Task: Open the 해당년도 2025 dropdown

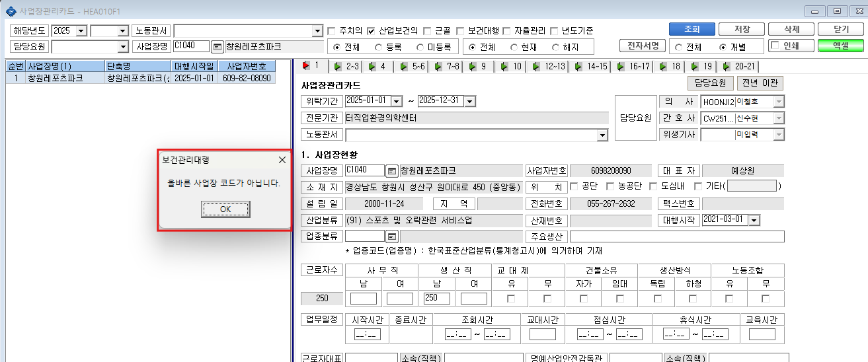Action: (x=81, y=31)
